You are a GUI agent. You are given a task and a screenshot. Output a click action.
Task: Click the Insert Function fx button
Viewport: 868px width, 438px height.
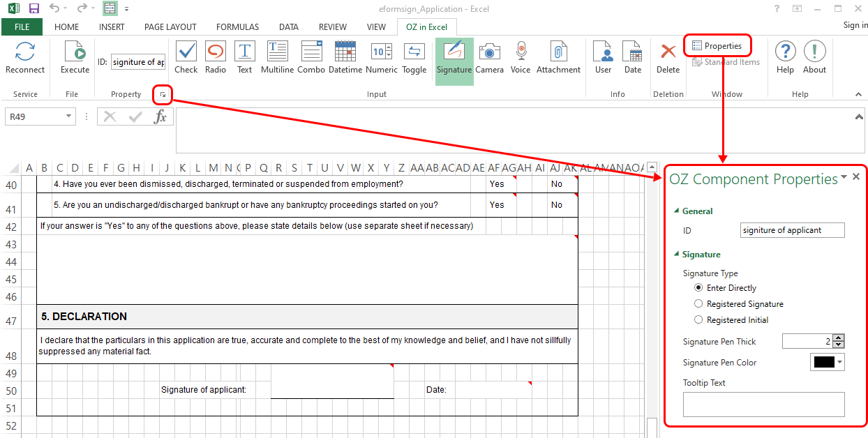tap(160, 116)
